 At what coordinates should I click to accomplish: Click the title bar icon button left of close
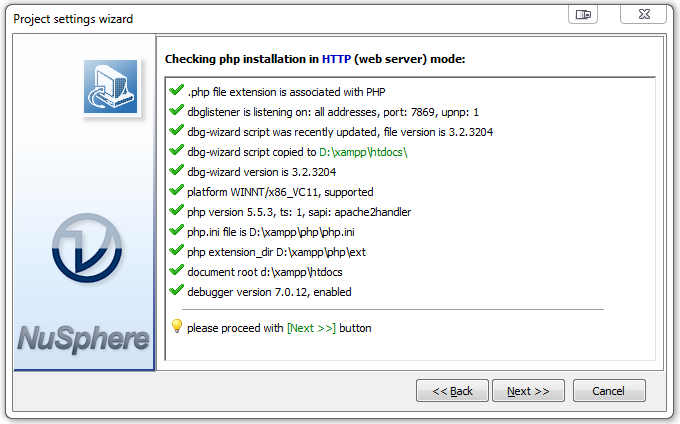point(582,15)
